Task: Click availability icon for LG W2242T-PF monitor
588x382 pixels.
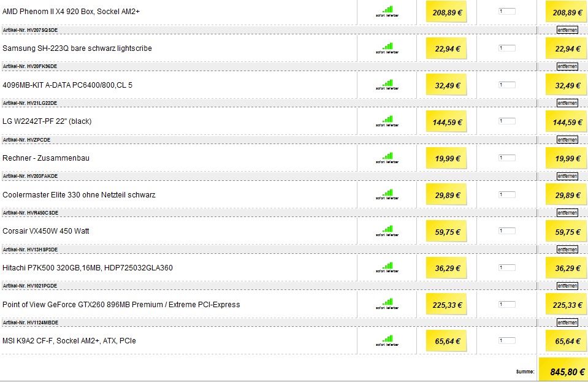Action: [387, 121]
